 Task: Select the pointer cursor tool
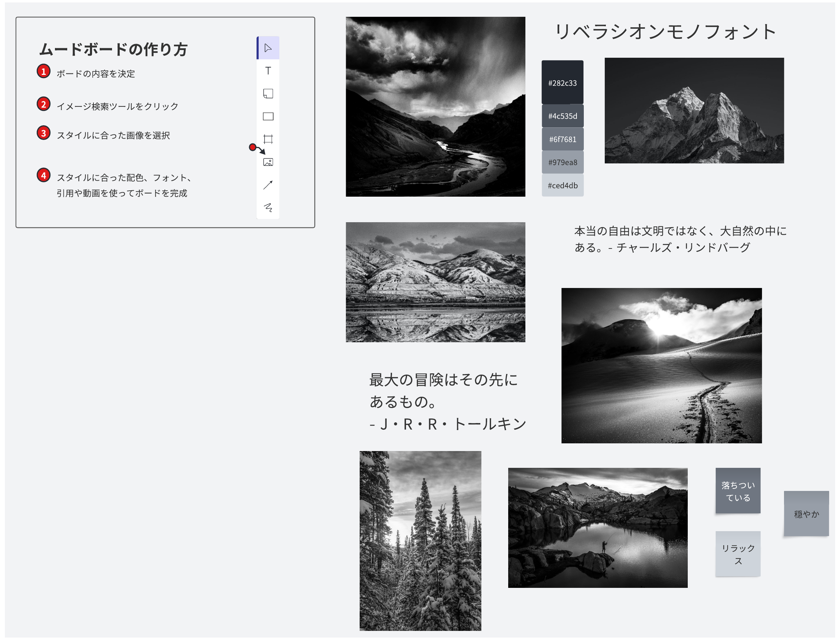(268, 48)
